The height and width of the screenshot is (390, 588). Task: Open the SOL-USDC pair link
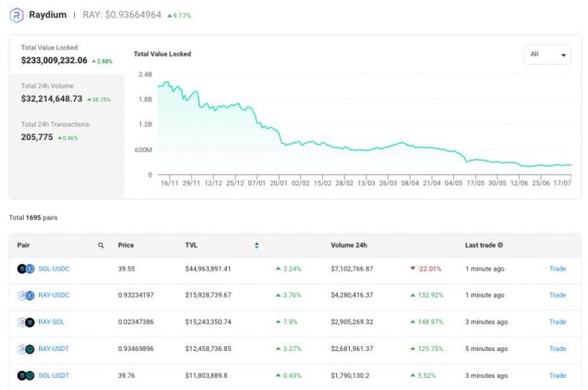coord(54,268)
